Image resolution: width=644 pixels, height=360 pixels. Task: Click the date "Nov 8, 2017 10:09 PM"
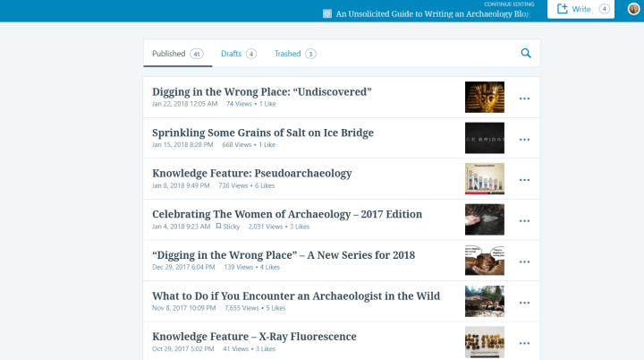[184, 308]
